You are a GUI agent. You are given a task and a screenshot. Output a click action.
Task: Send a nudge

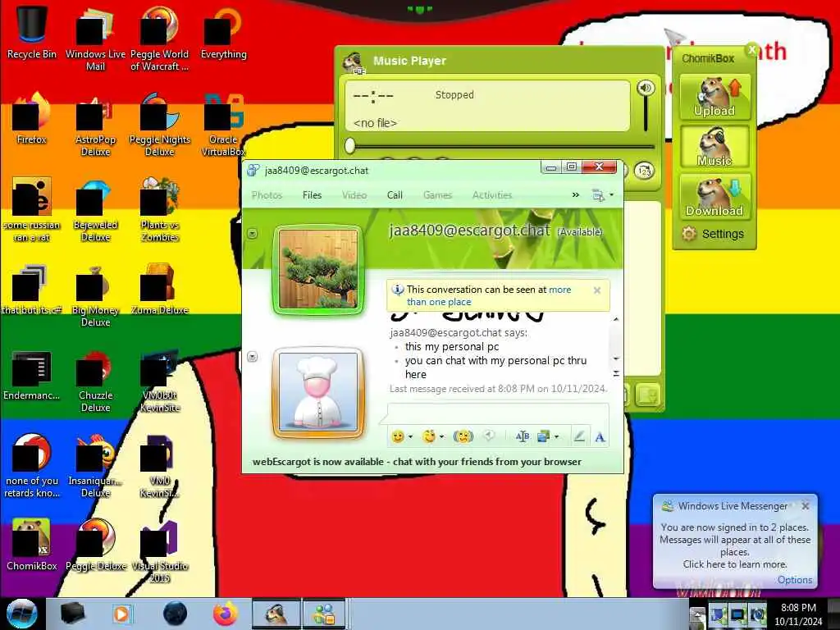pos(463,436)
